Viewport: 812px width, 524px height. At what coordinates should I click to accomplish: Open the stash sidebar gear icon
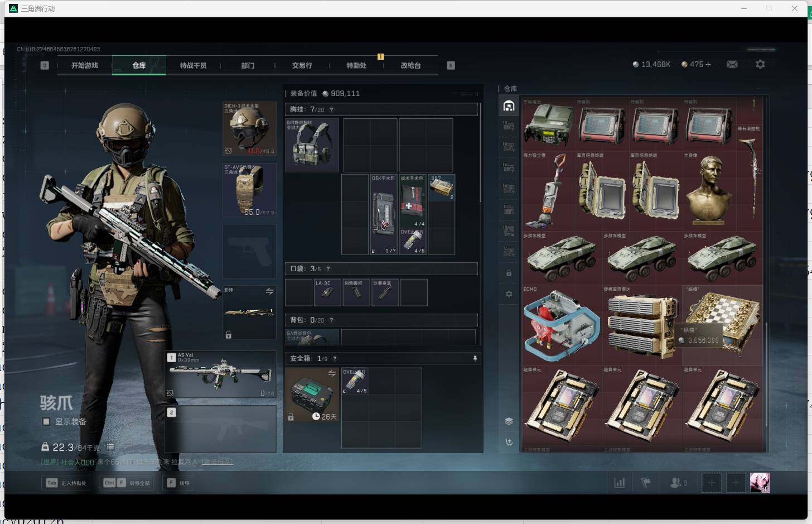pyautogui.click(x=509, y=294)
